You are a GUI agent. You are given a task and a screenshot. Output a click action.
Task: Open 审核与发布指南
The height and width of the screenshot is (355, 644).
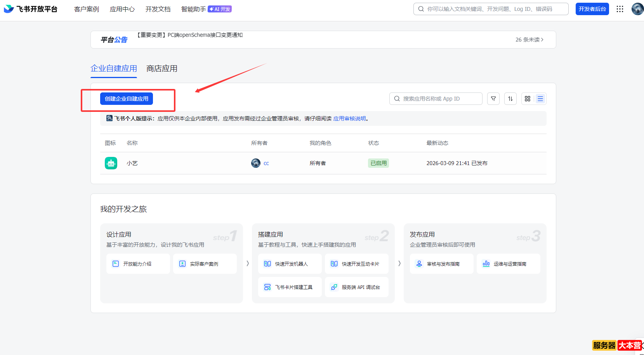[442, 264]
